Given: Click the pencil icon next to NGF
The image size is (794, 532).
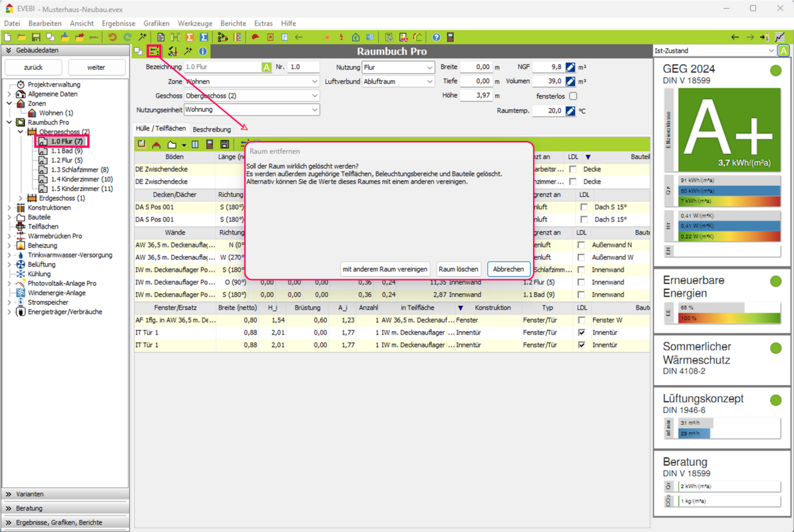Looking at the screenshot, I should click(x=570, y=67).
